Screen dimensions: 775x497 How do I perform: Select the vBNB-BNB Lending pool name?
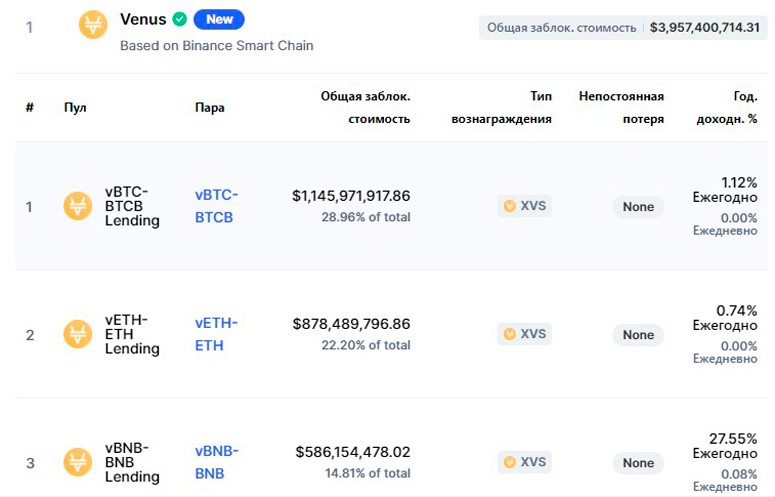[132, 462]
